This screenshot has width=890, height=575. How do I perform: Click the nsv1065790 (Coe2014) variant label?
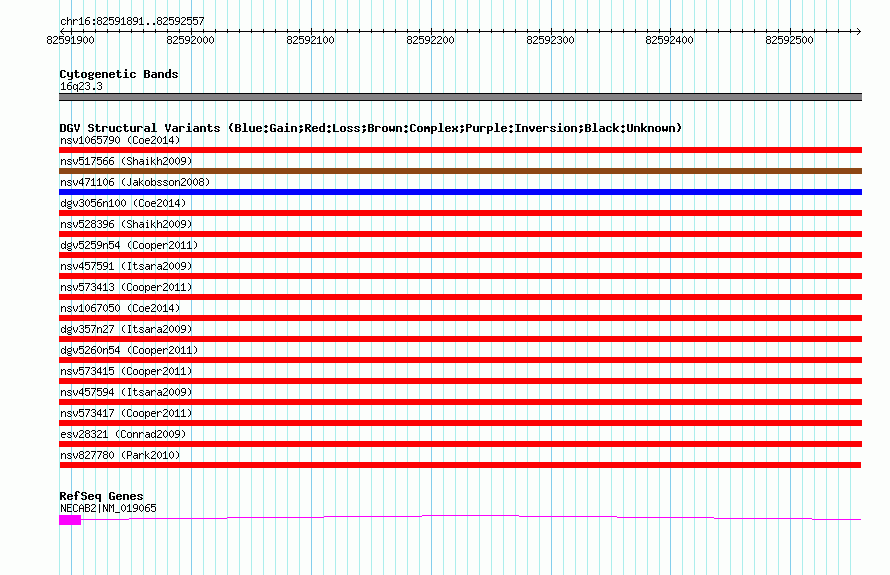tap(120, 140)
